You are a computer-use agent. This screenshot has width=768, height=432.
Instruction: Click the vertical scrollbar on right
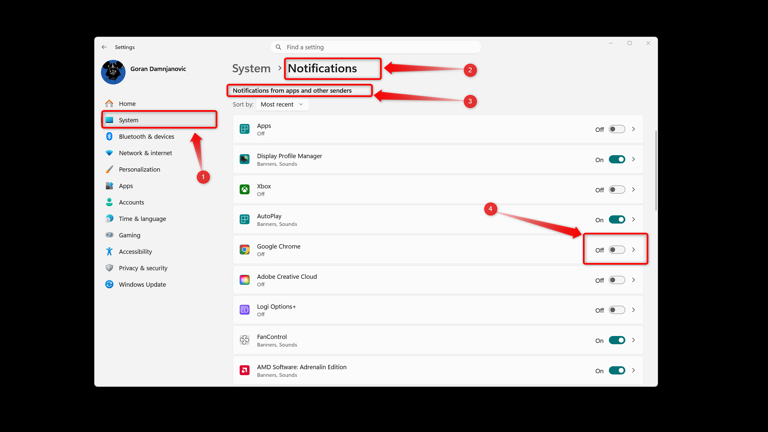tap(655, 171)
